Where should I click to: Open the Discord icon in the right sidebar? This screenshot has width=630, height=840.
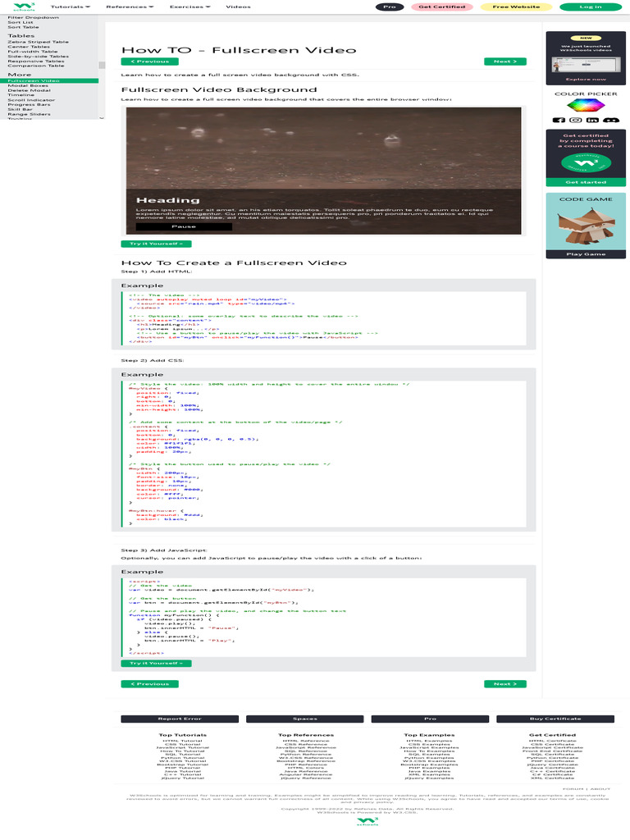tap(610, 120)
